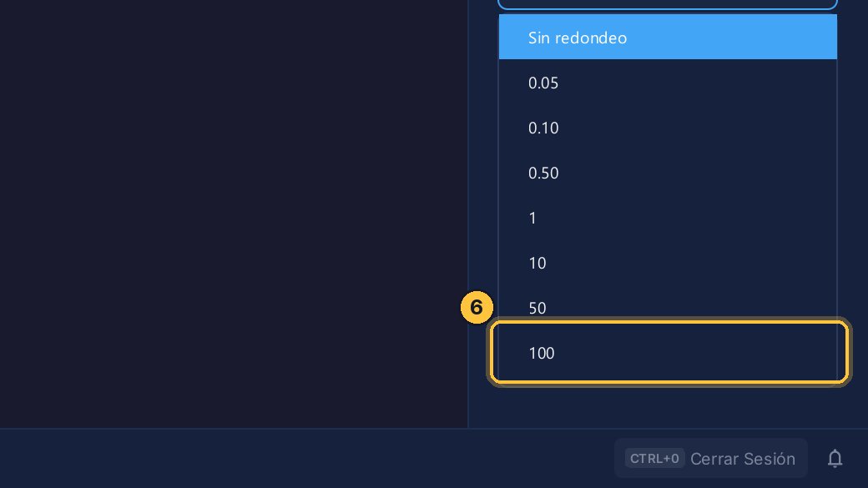Click the Cerrar Sesión text label

point(742,459)
